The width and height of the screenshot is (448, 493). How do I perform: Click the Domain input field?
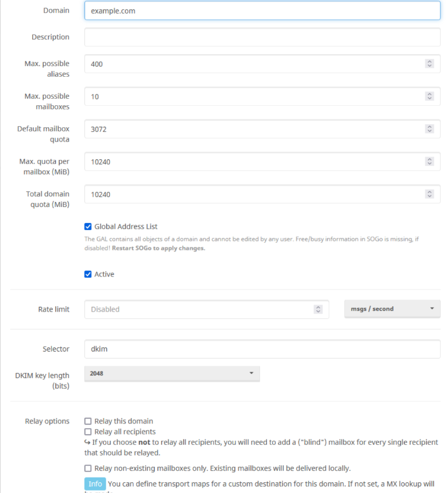[262, 11]
